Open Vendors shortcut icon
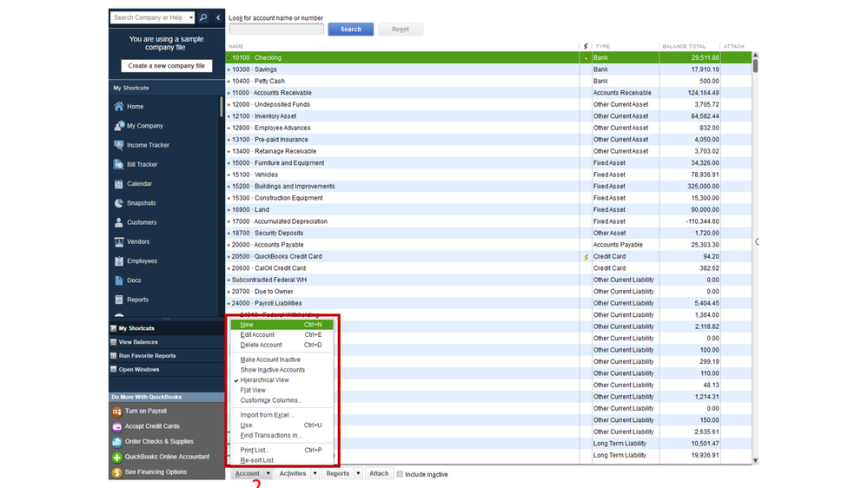The image size is (868, 488). pos(119,241)
